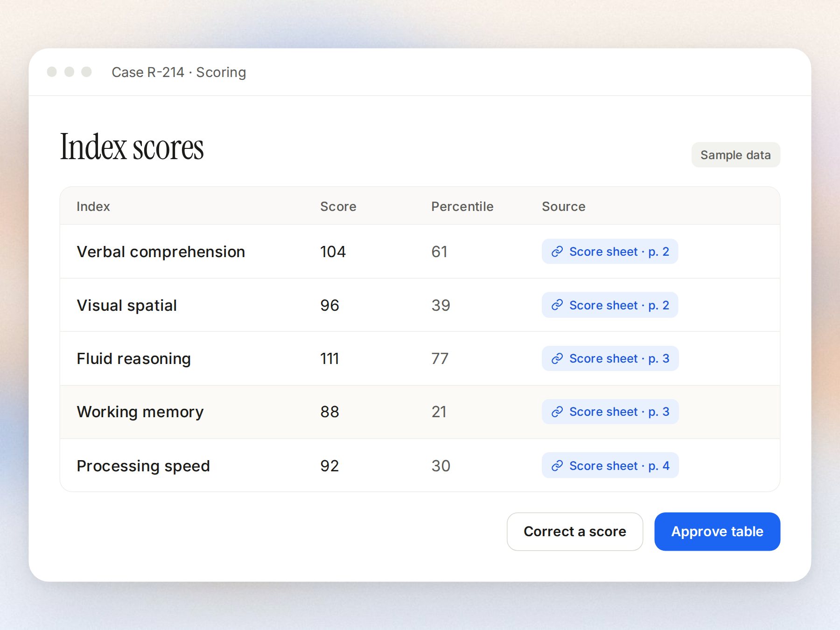Click the score value 88
This screenshot has height=630, width=840.
tap(329, 412)
